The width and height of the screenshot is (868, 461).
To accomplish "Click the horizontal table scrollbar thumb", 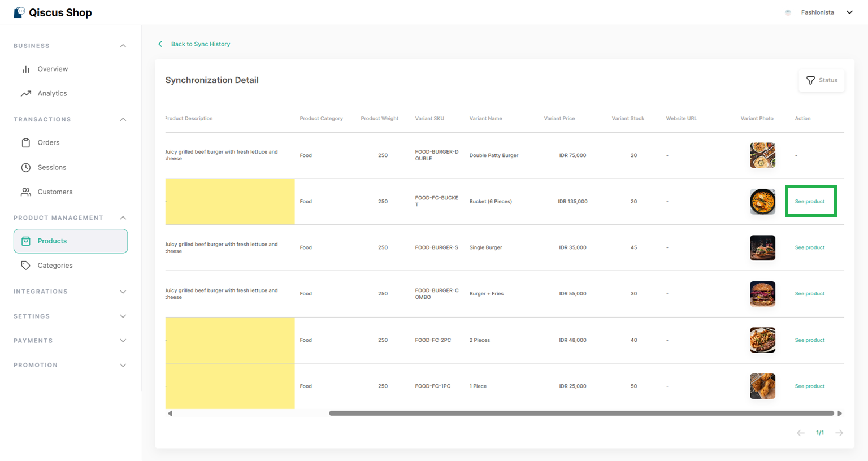I will point(581,414).
